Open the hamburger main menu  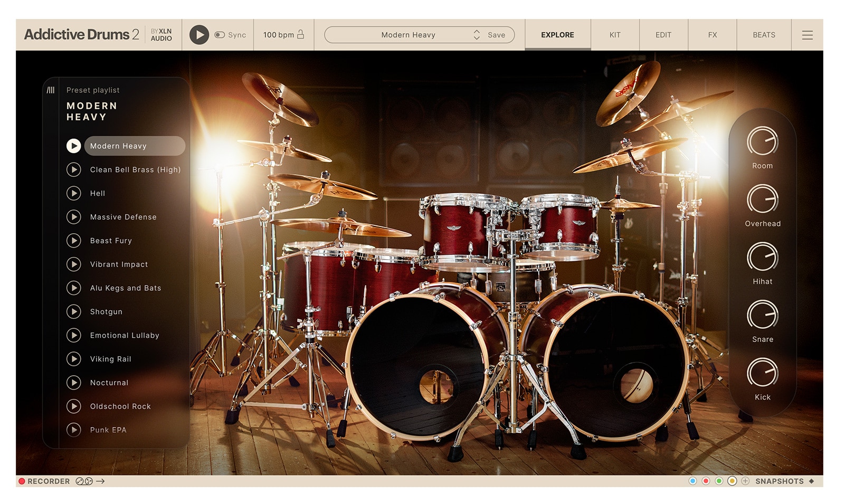(807, 35)
